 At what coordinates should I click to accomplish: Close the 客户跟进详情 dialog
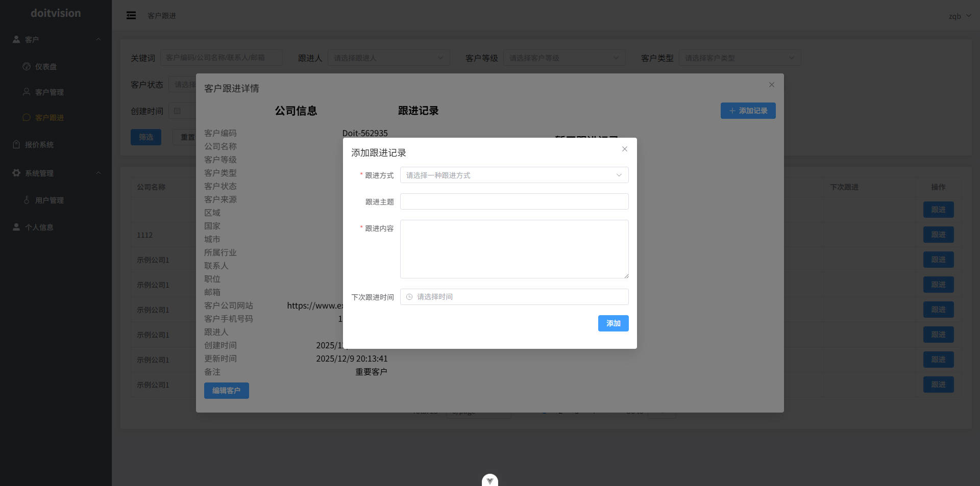pos(771,85)
